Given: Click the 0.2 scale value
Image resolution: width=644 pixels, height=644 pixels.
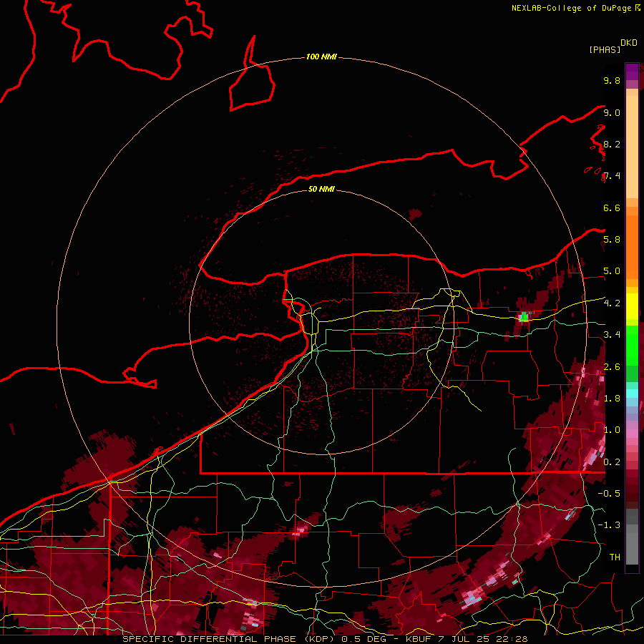Looking at the screenshot, I should click(x=612, y=462).
